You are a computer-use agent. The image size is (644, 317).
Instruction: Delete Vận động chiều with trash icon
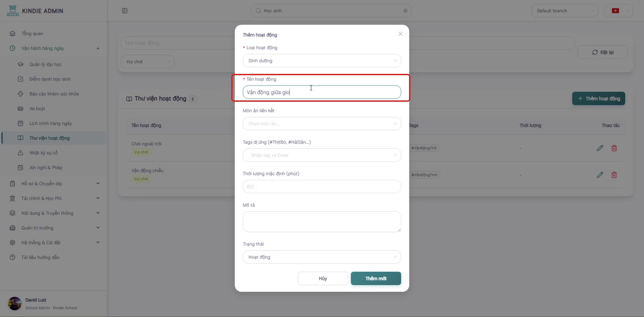point(614,175)
